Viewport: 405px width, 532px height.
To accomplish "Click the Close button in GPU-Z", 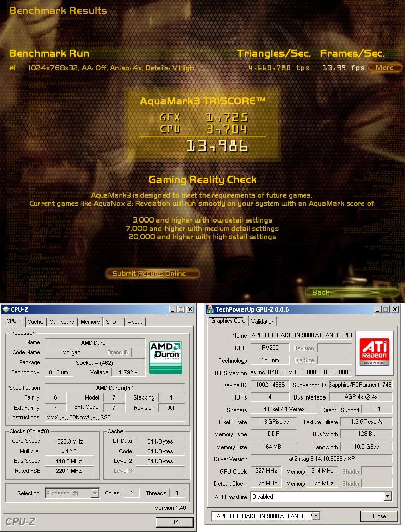I will [379, 516].
